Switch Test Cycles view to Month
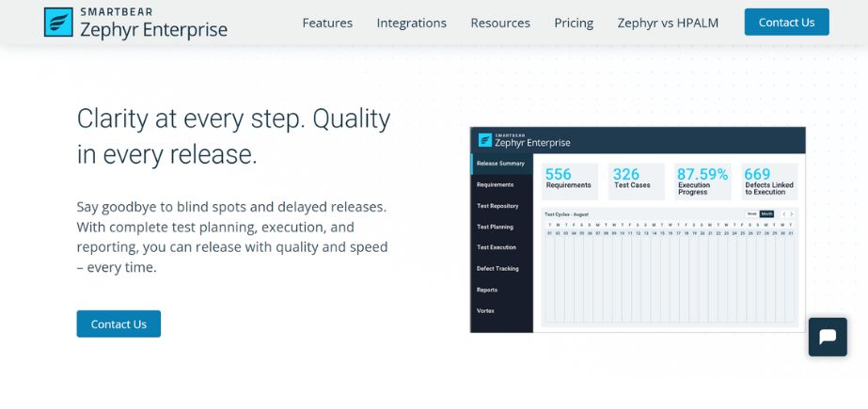Viewport: 868px width, 409px height. (766, 214)
